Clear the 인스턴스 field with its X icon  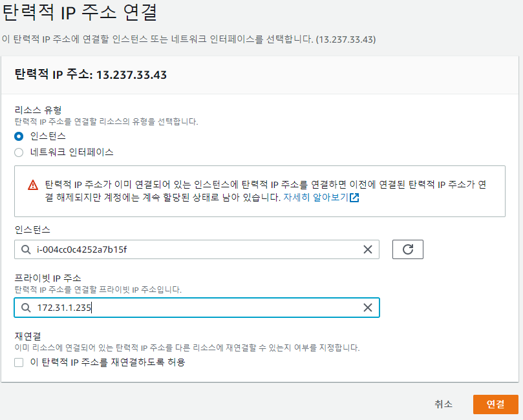click(x=368, y=249)
